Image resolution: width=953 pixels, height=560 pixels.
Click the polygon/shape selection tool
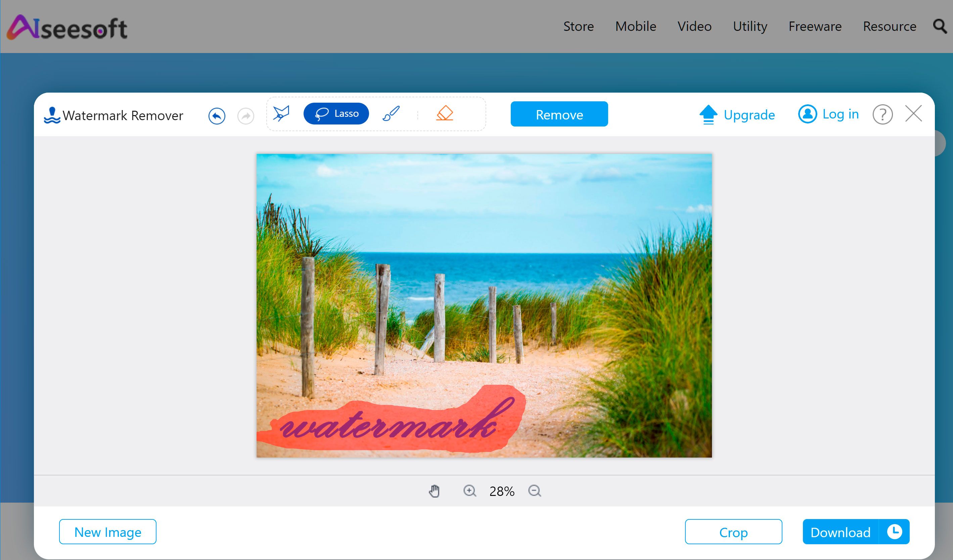tap(281, 114)
